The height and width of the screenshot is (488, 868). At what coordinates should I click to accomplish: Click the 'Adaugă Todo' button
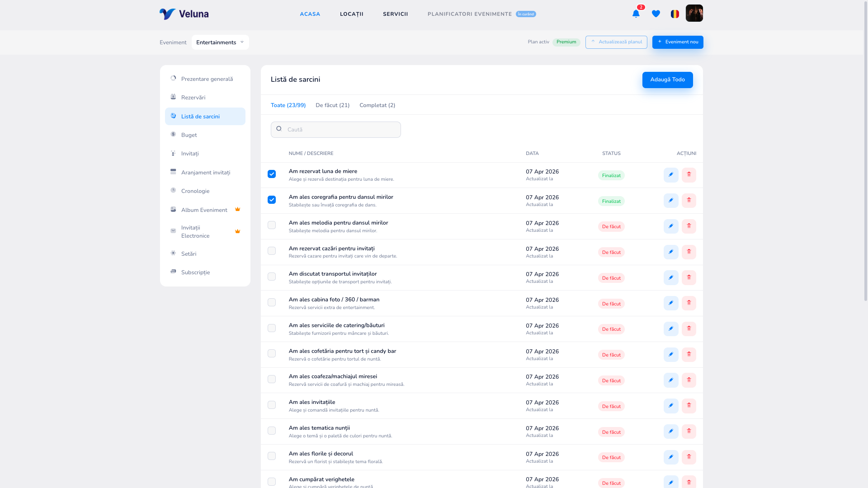point(667,80)
